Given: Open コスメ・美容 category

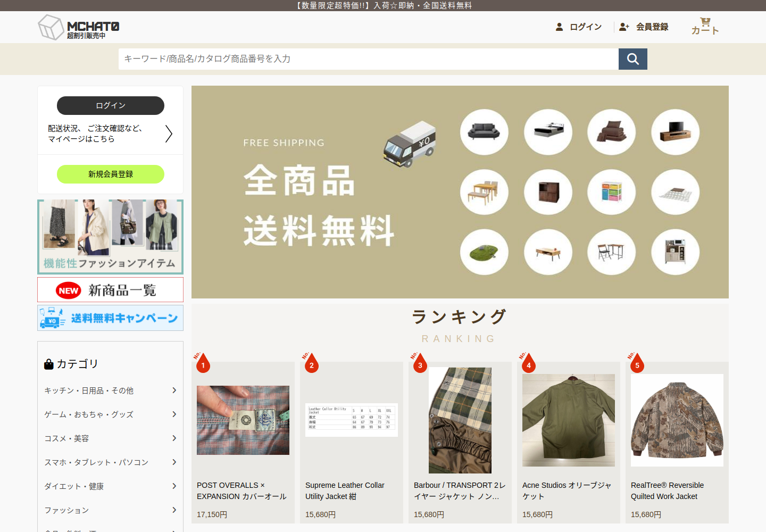Looking at the screenshot, I should [66, 438].
